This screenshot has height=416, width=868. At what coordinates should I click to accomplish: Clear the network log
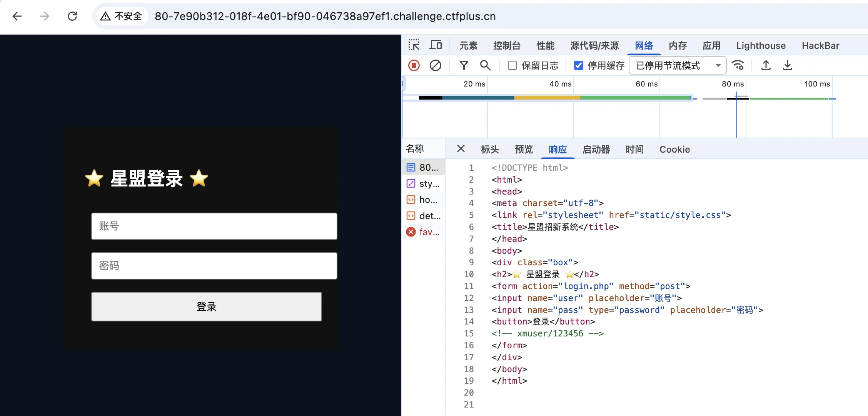pos(435,65)
